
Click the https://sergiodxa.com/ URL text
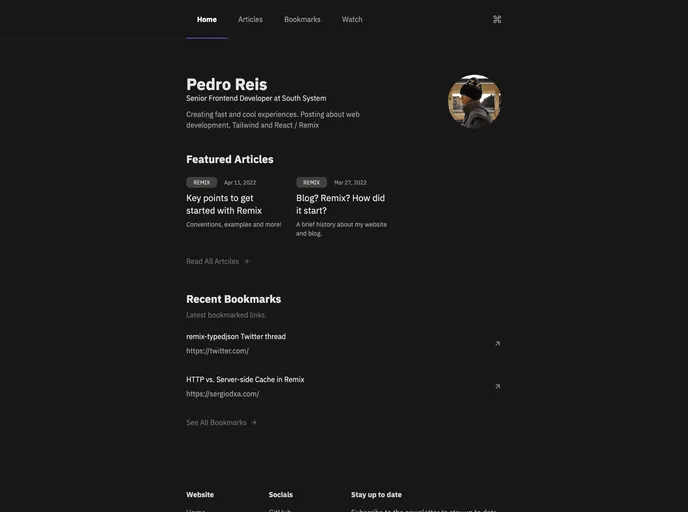222,394
